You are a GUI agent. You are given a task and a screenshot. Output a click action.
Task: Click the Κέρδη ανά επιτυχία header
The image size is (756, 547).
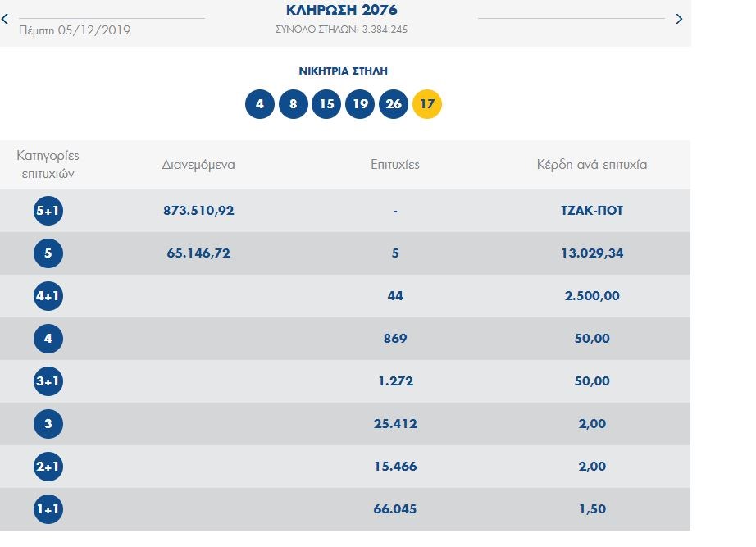pyautogui.click(x=591, y=165)
